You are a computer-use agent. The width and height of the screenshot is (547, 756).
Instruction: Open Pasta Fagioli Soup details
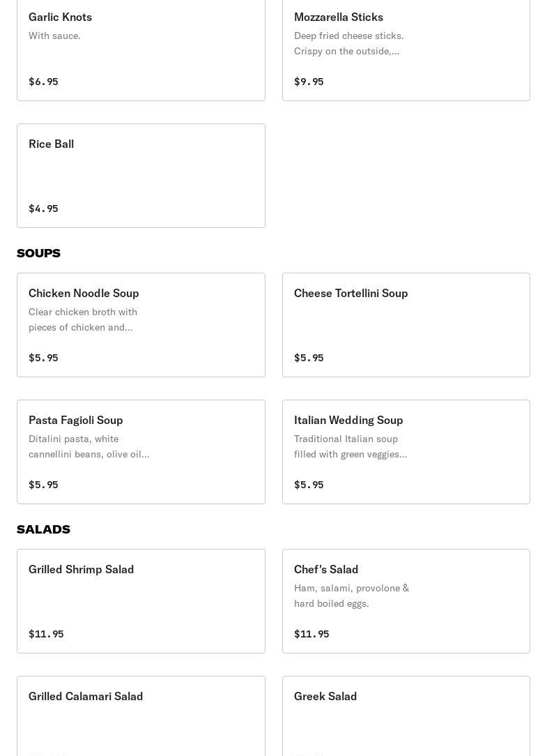click(141, 452)
